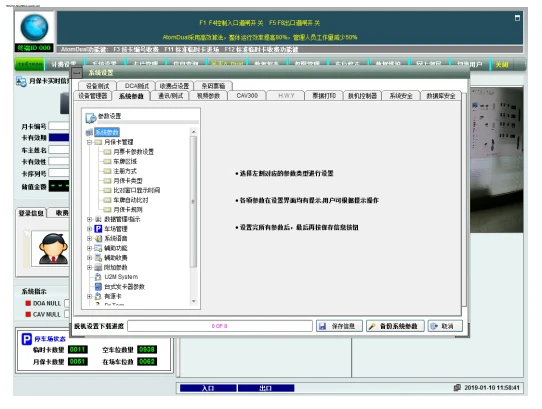This screenshot has width=542, height=409.
Task: Switch to the 设备测试 tab
Action: tap(97, 86)
